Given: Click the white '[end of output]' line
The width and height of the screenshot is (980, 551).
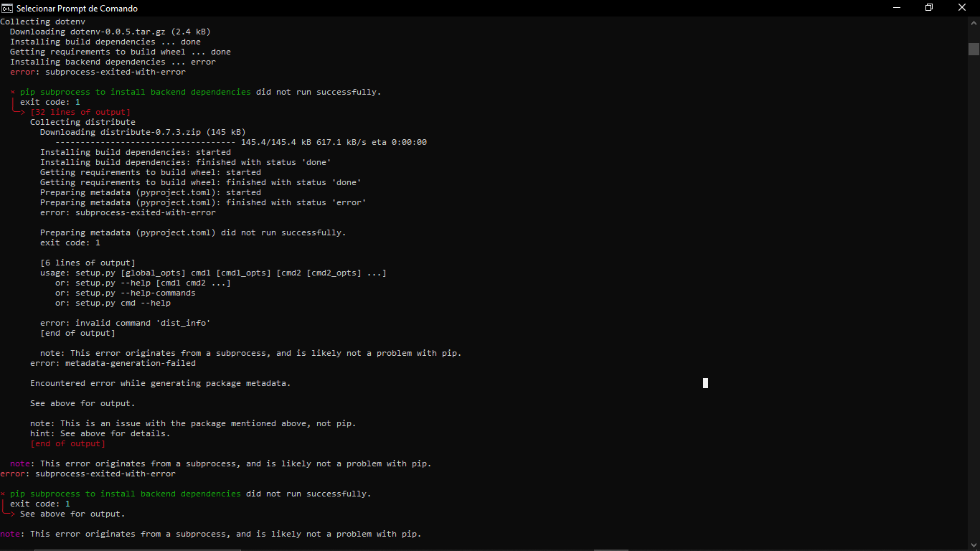Looking at the screenshot, I should point(77,333).
